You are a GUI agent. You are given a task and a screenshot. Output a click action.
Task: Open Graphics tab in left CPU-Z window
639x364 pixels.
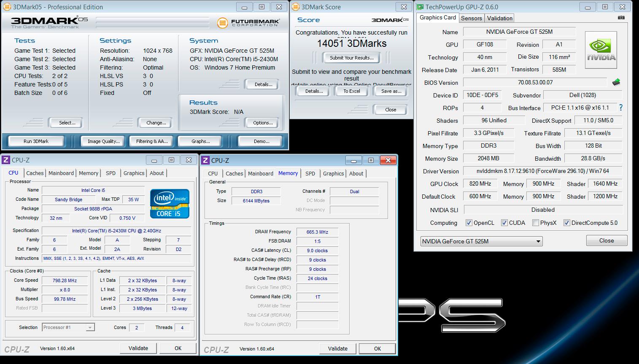134,173
